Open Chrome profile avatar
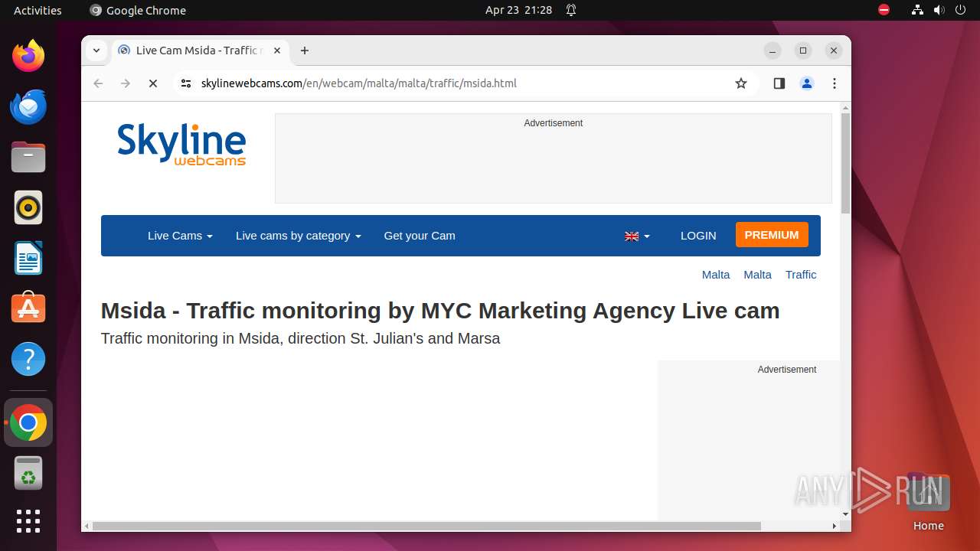This screenshot has height=551, width=980. pos(807,83)
